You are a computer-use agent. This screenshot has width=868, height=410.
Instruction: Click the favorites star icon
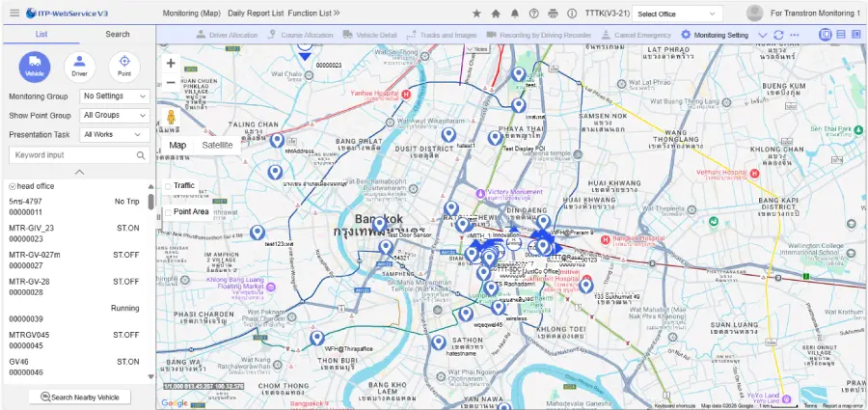[476, 14]
